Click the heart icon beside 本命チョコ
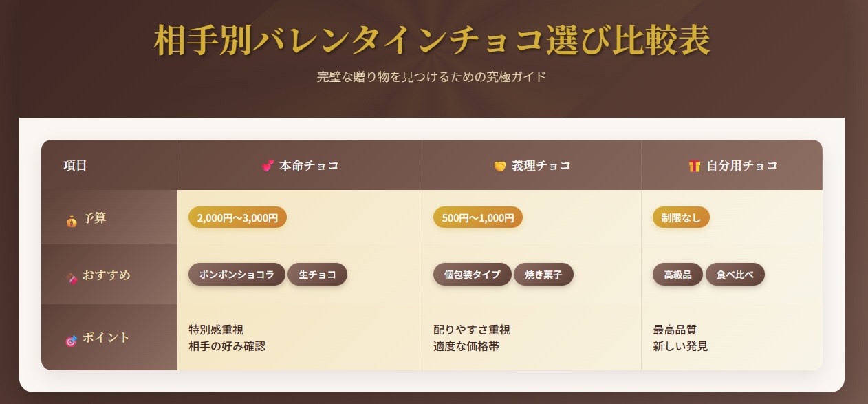Screen dimensions: 868x404 pos(268,166)
